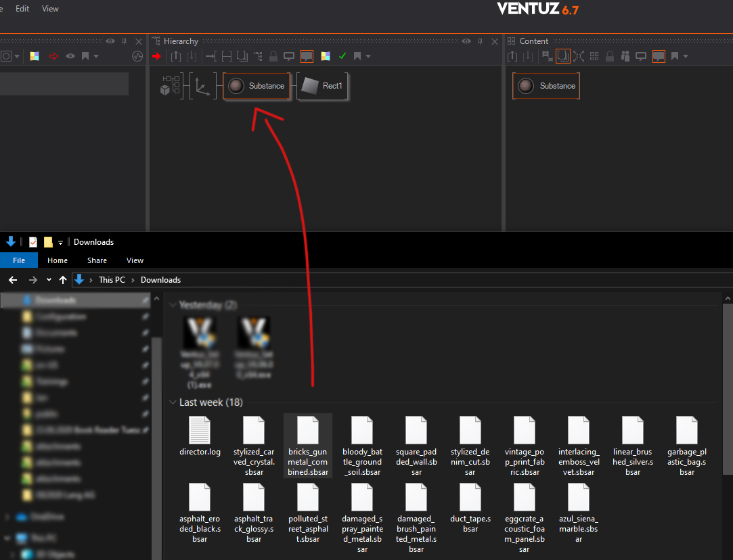The height and width of the screenshot is (560, 733).
Task: Click the Substance node in Hierarchy
Action: [x=257, y=86]
